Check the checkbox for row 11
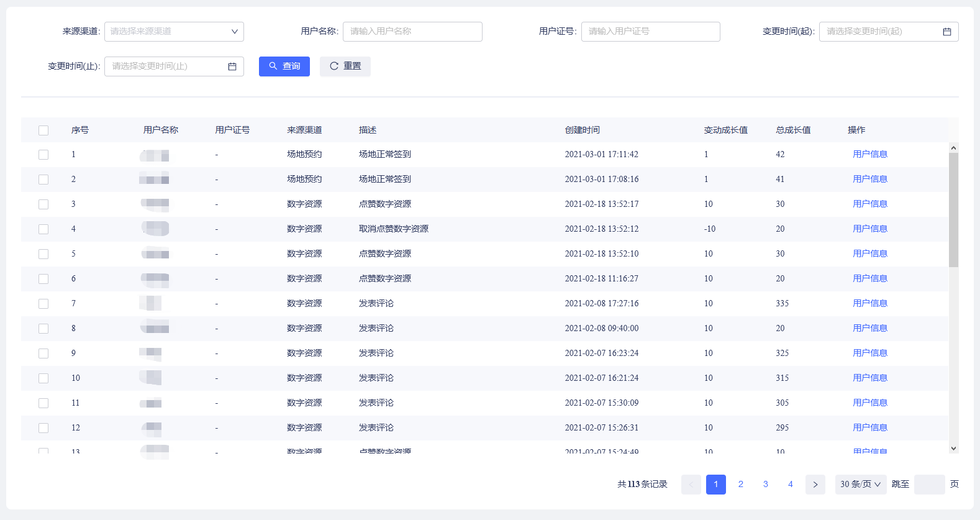 coord(43,403)
